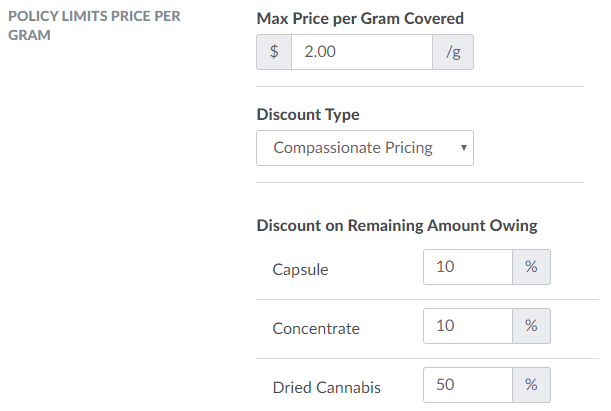Open the Compassionate Pricing dropdown

click(x=364, y=148)
